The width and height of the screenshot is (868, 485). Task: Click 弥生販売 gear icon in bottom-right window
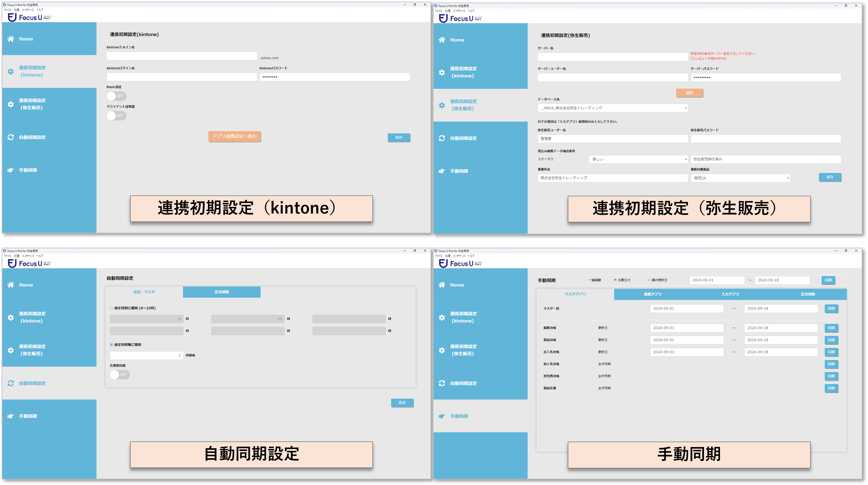(442, 350)
